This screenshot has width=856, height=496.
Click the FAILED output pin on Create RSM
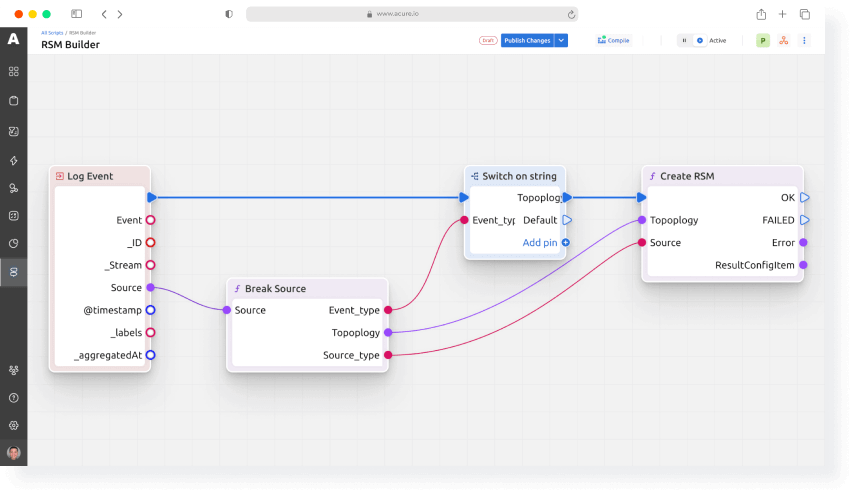804,220
